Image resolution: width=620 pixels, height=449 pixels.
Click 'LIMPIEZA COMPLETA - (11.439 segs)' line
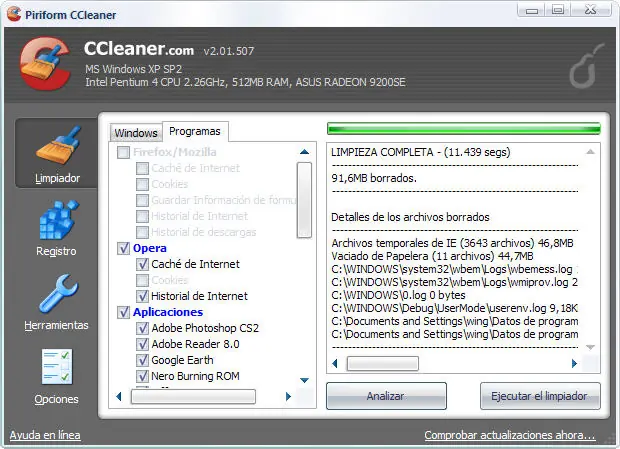point(421,152)
